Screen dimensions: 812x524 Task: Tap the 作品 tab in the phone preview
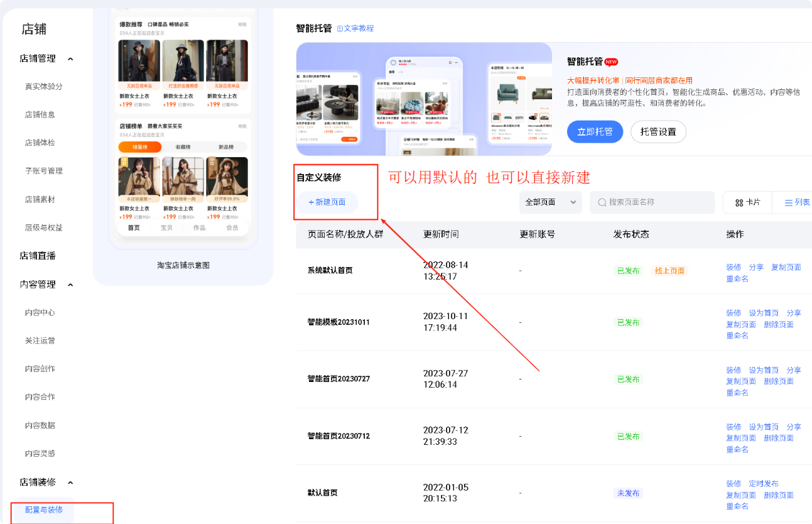point(199,227)
